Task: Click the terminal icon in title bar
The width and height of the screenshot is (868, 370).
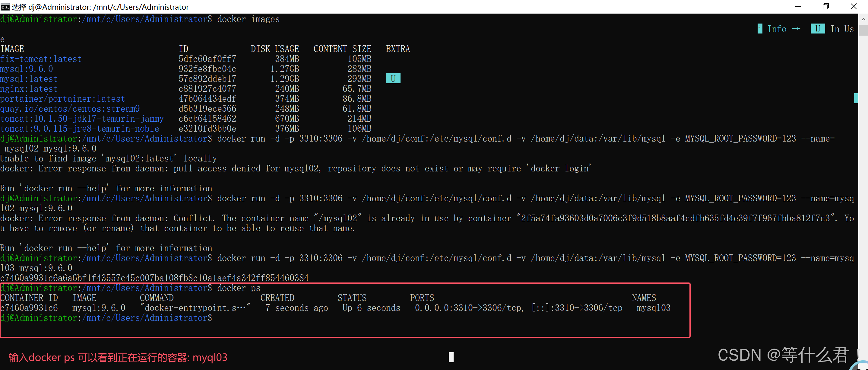Action: 5,7
